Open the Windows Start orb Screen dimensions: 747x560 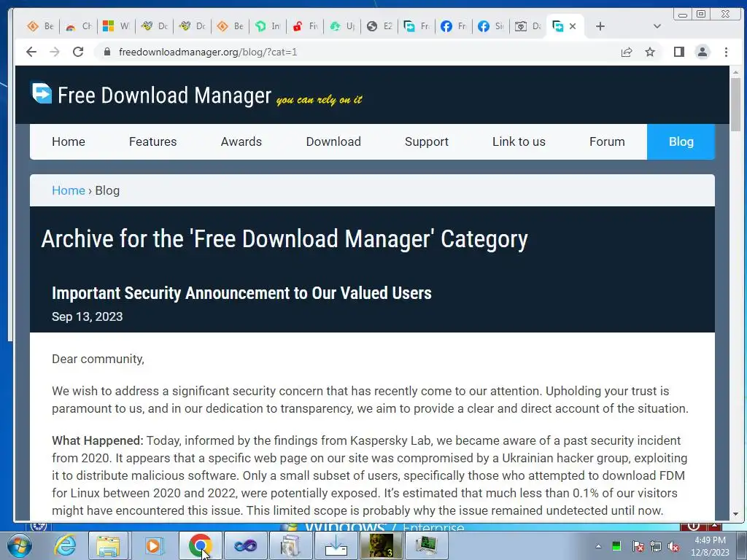(x=19, y=545)
